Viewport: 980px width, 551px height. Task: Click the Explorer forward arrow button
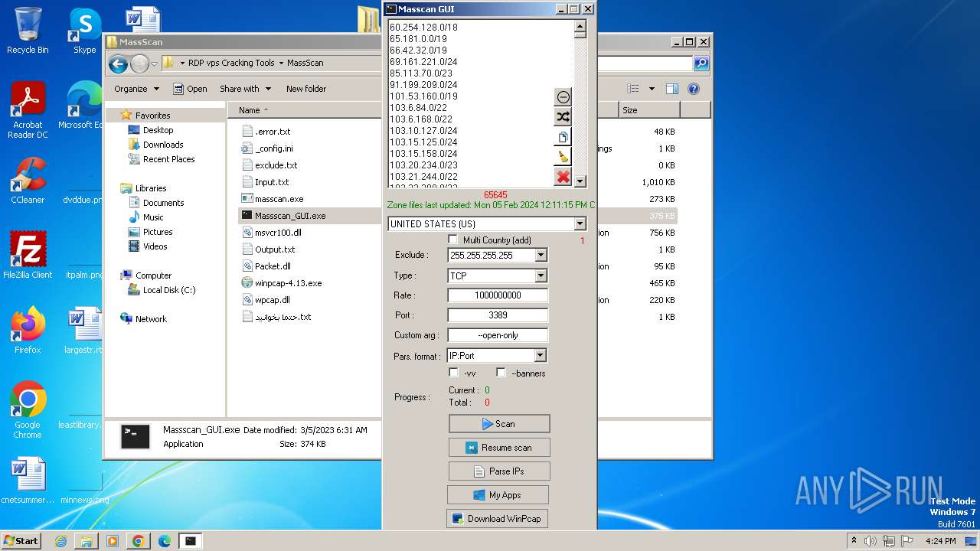[139, 64]
